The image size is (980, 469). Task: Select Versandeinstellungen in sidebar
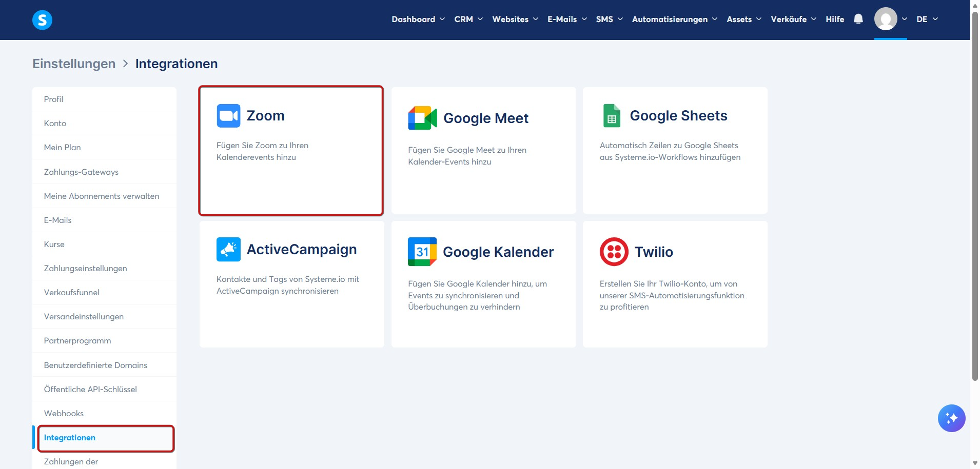point(104,317)
